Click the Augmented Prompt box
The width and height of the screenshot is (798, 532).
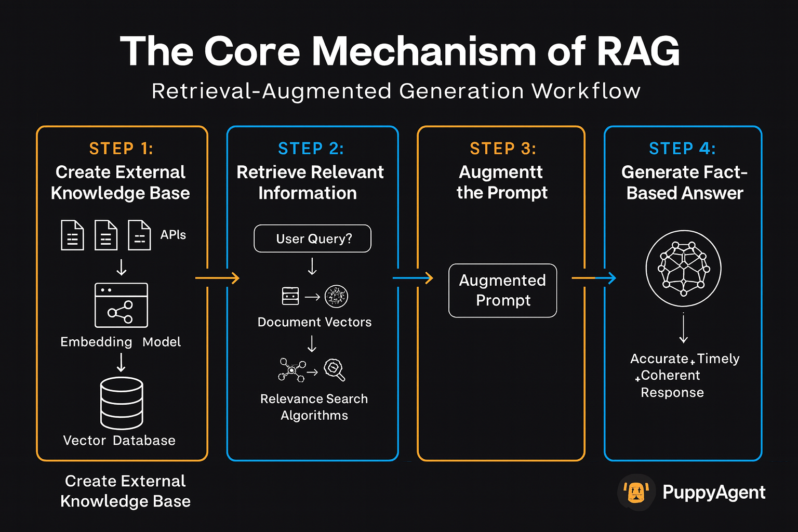502,290
